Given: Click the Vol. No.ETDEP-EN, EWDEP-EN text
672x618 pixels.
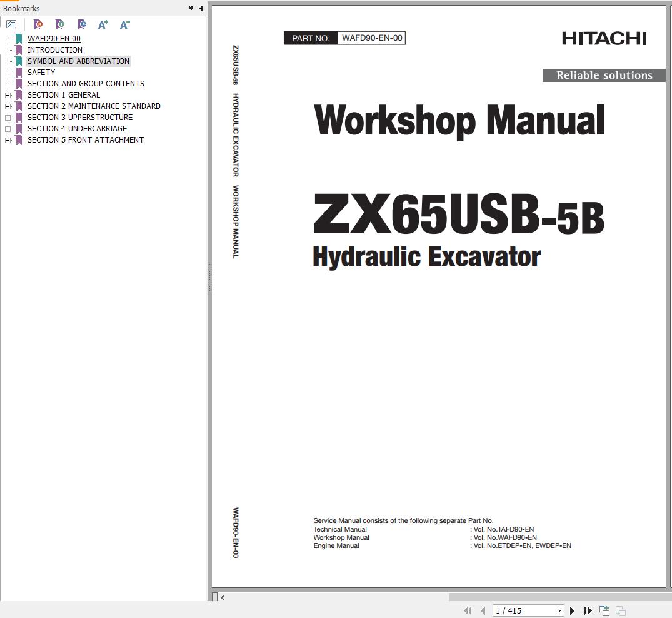Looking at the screenshot, I should [x=522, y=545].
